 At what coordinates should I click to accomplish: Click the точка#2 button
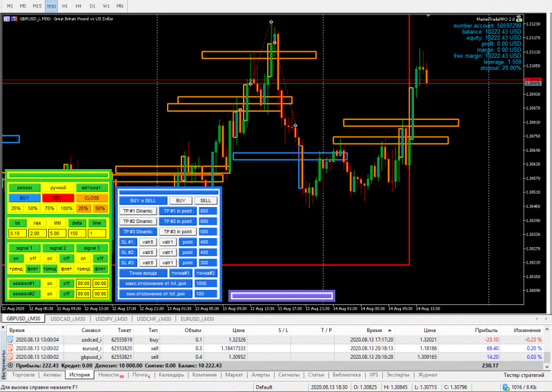(206, 273)
